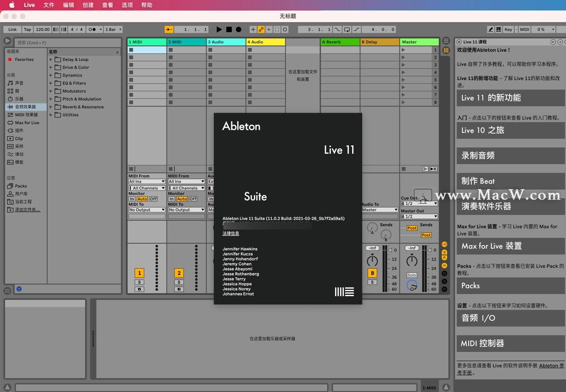Image resolution: width=566 pixels, height=392 pixels.
Task: Open the Groove Pool wave icon
Action: click(8, 291)
